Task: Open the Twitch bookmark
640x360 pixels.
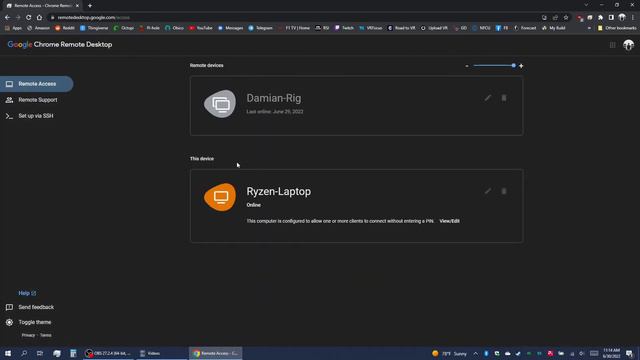Action: (x=344, y=28)
